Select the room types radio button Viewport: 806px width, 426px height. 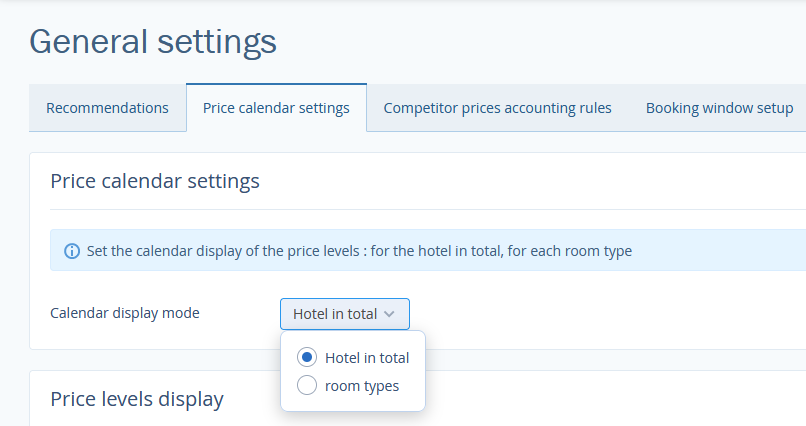click(x=307, y=385)
